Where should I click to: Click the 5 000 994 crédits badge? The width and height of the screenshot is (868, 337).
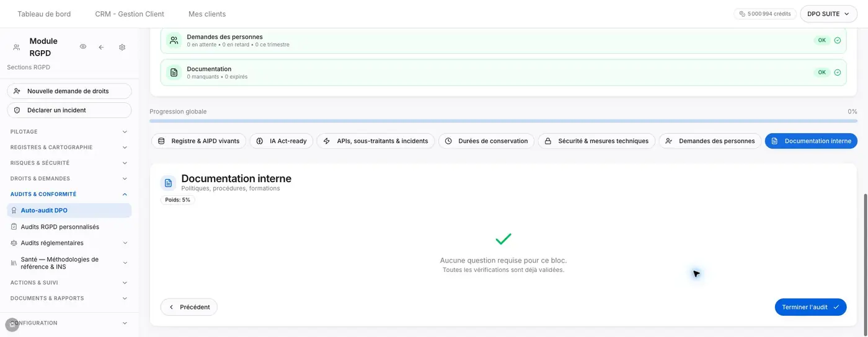765,14
